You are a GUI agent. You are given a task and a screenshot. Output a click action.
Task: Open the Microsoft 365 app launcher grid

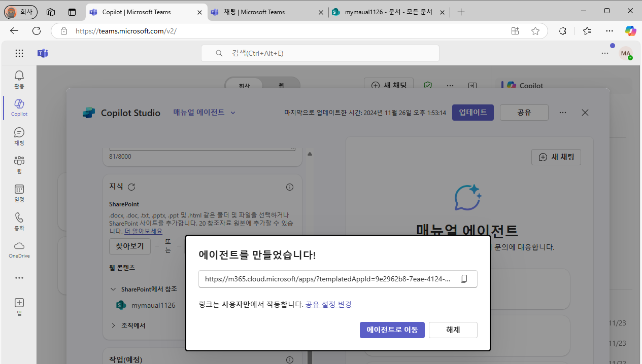(x=19, y=53)
